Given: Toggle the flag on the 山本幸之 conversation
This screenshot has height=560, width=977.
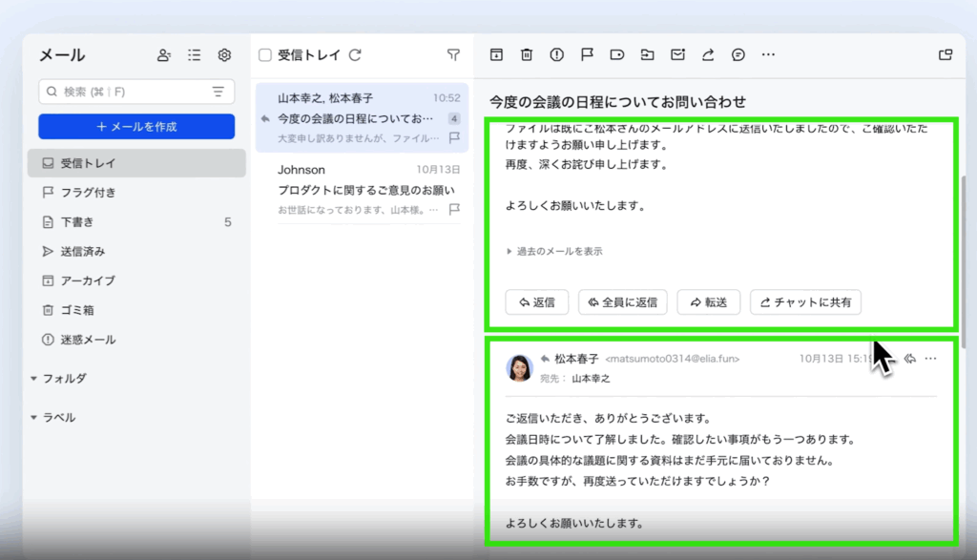Looking at the screenshot, I should coord(454,138).
